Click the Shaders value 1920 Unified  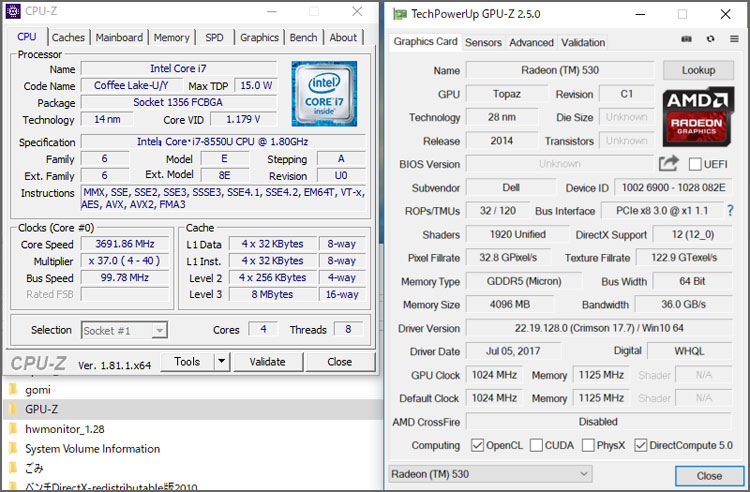tap(518, 234)
